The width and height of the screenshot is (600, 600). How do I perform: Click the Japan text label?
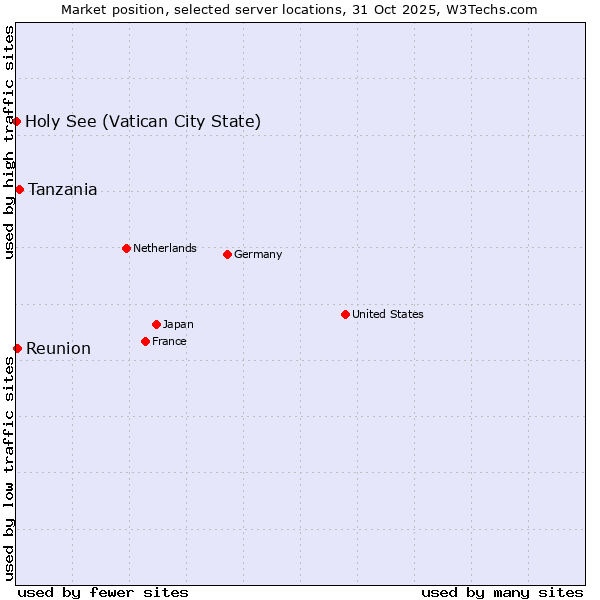178,324
